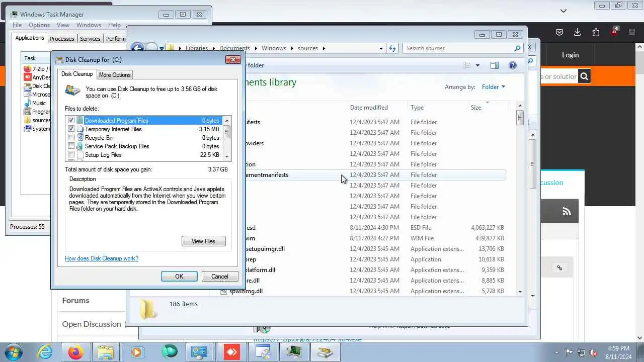Click the Explorer help question mark icon
Viewport: 644px width, 362px height.
coord(513,65)
